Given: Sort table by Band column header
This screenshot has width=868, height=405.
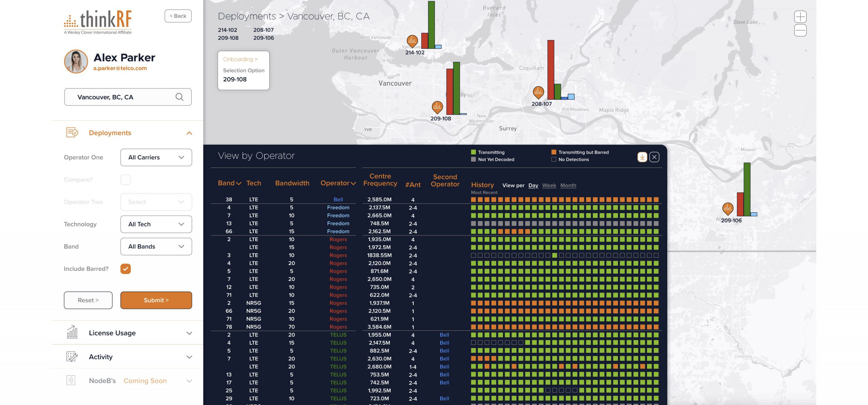Looking at the screenshot, I should [230, 183].
